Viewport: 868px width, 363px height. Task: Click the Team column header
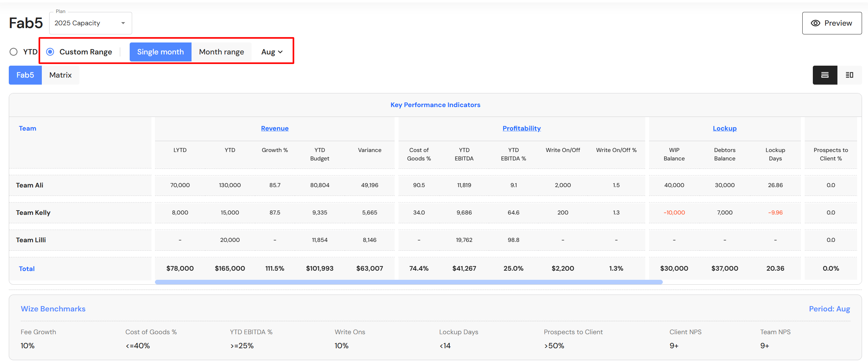pos(27,128)
